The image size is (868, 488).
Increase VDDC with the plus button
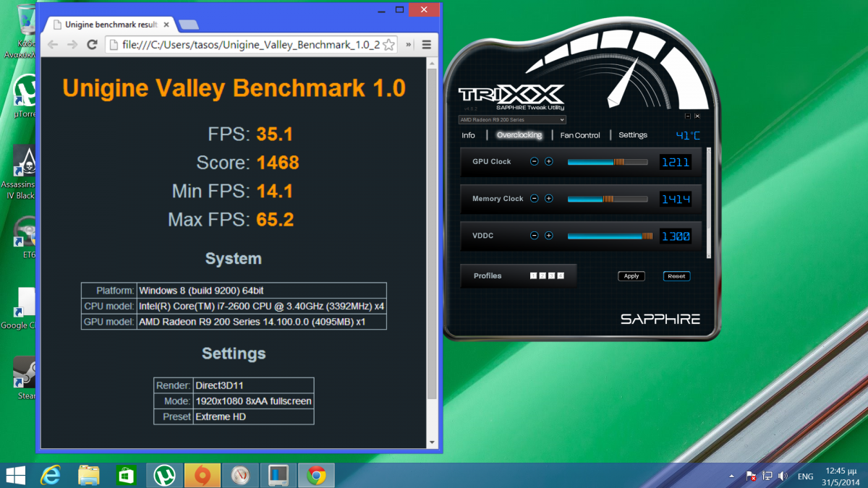[549, 235]
